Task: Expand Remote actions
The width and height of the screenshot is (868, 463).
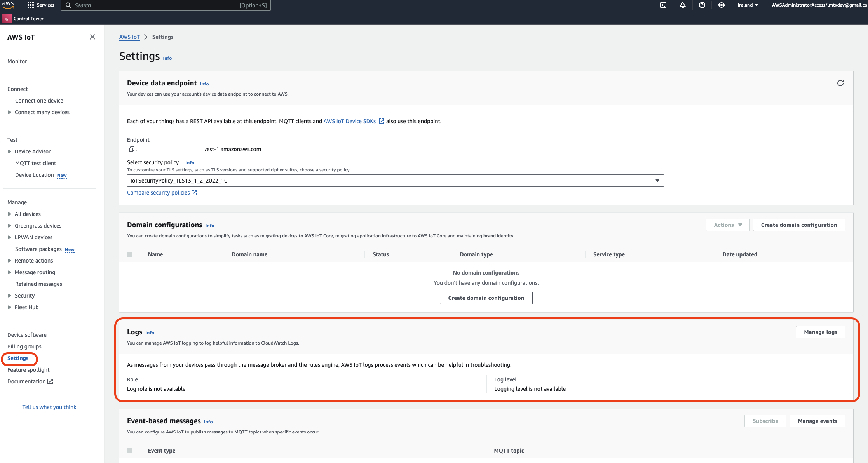Action: [10, 261]
